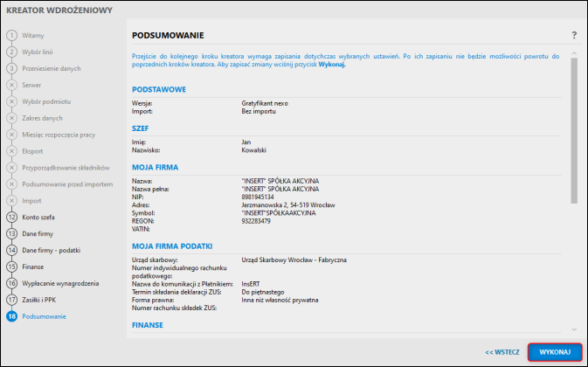Click the X icon beside Zakres danych
The height and width of the screenshot is (367, 588).
(11, 118)
